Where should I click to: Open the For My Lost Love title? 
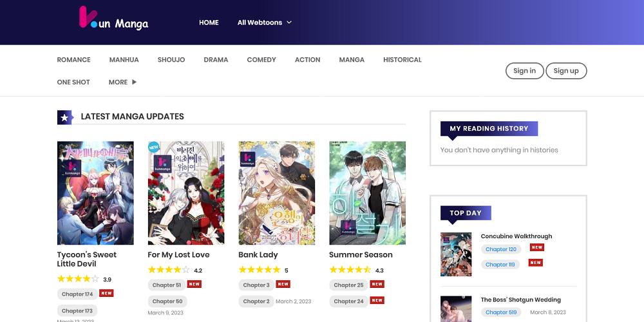(178, 254)
